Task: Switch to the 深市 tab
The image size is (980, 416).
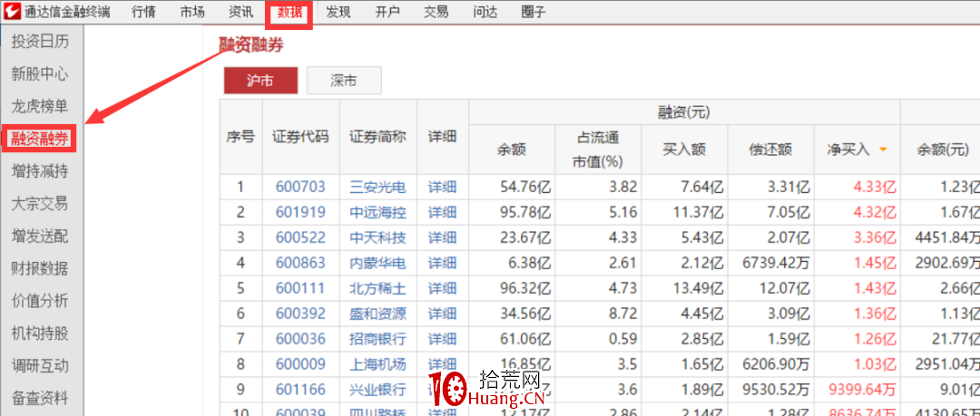Action: click(x=345, y=81)
